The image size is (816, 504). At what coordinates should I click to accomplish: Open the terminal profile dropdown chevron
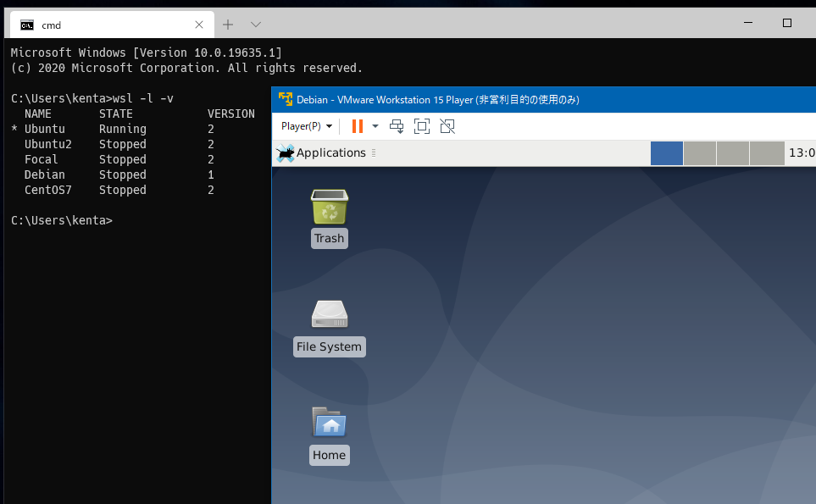(256, 25)
